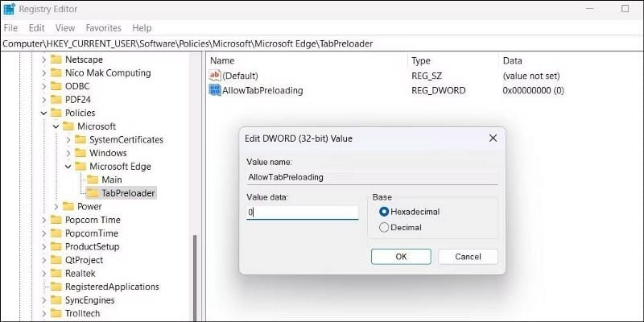
Task: Select the AllowTabPreloading value name
Action: tap(262, 90)
